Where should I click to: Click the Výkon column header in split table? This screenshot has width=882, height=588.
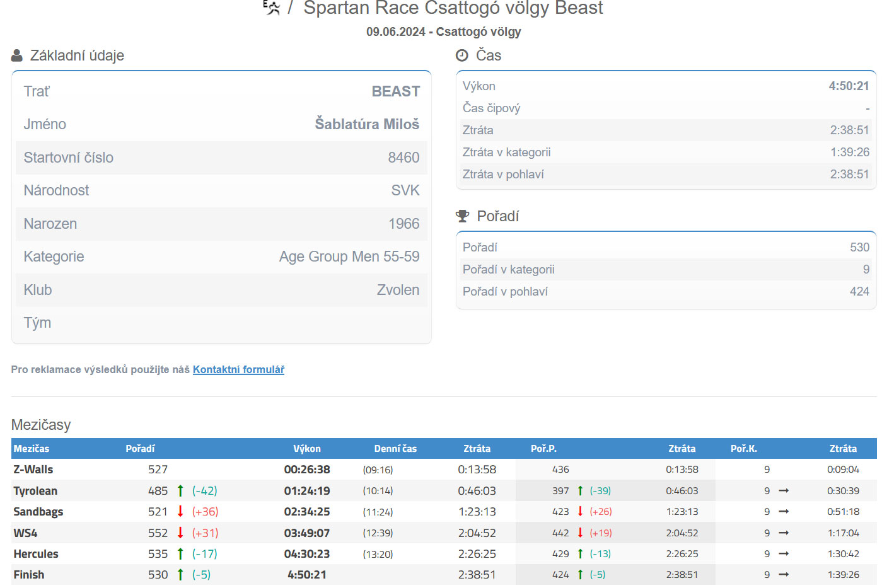point(307,449)
